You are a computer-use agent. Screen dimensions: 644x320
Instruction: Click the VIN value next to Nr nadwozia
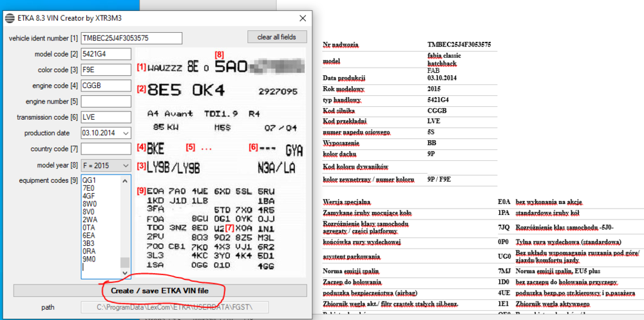tap(459, 45)
